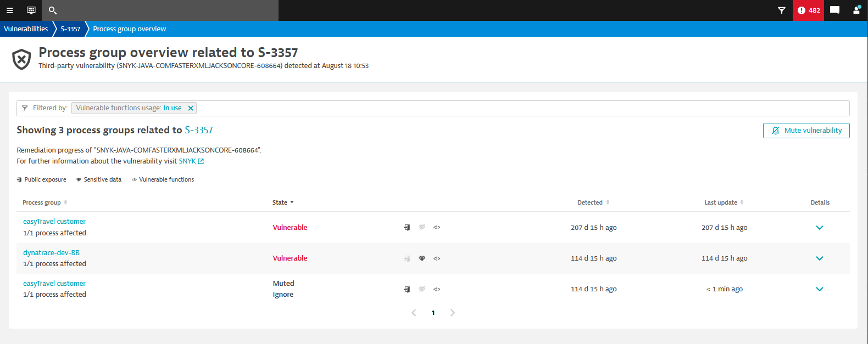The width and height of the screenshot is (868, 344).
Task: Click the search magnifier icon
Action: (53, 10)
